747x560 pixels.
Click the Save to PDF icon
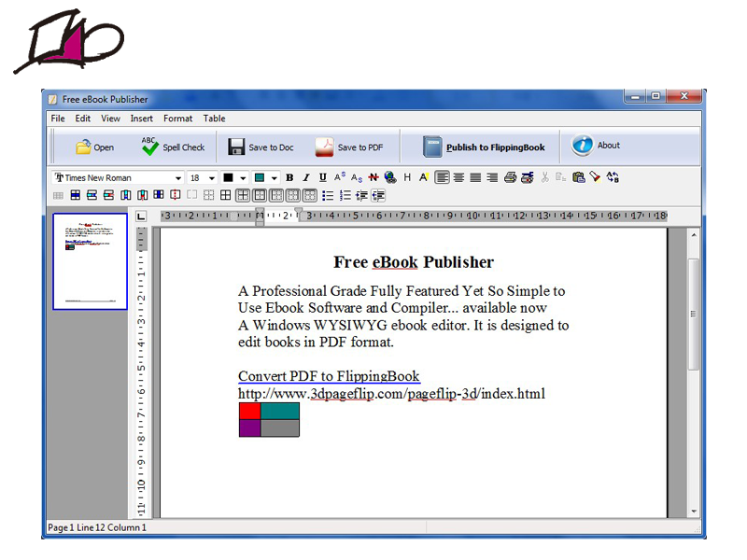point(324,147)
